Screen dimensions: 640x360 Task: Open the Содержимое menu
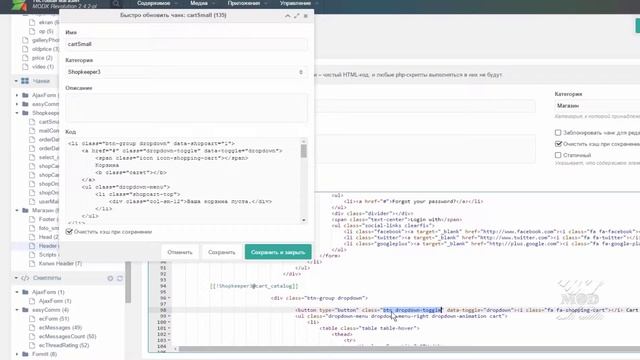pyautogui.click(x=153, y=3)
